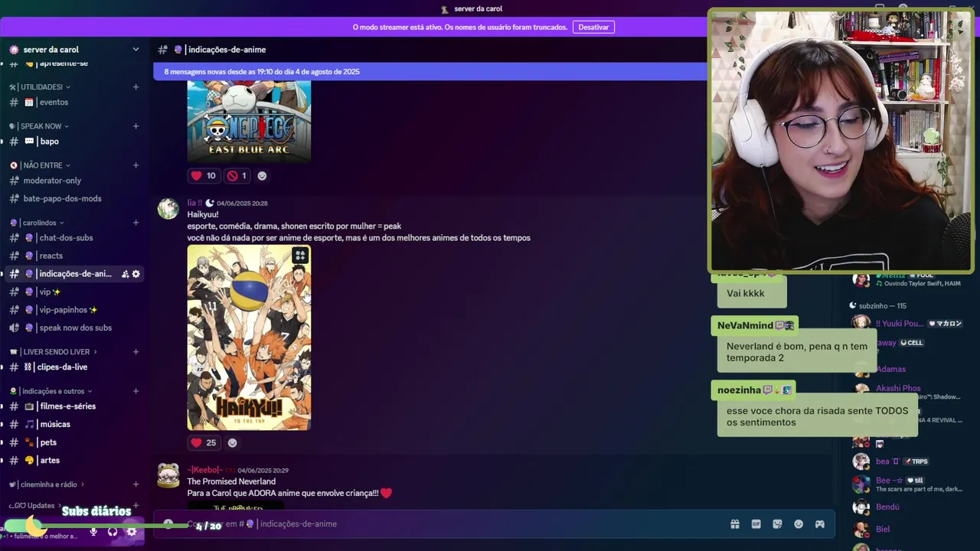Open the game controller apps icon
980x551 pixels.
pyautogui.click(x=819, y=524)
